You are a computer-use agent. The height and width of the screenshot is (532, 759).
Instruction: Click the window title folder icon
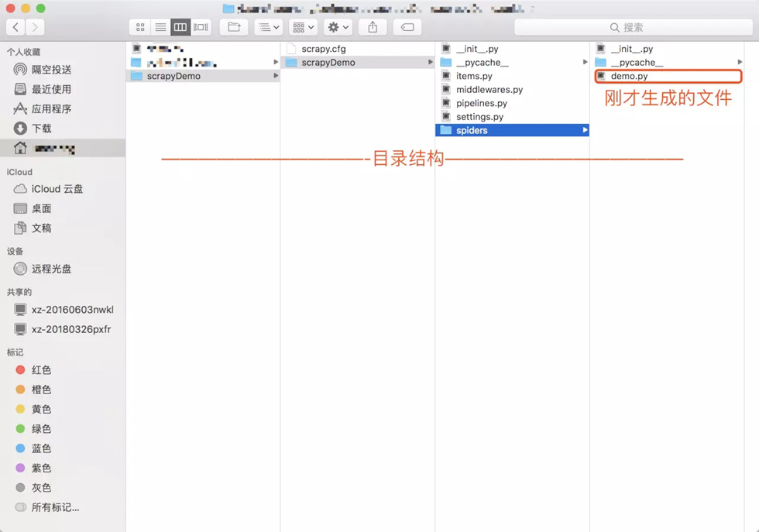pos(228,9)
